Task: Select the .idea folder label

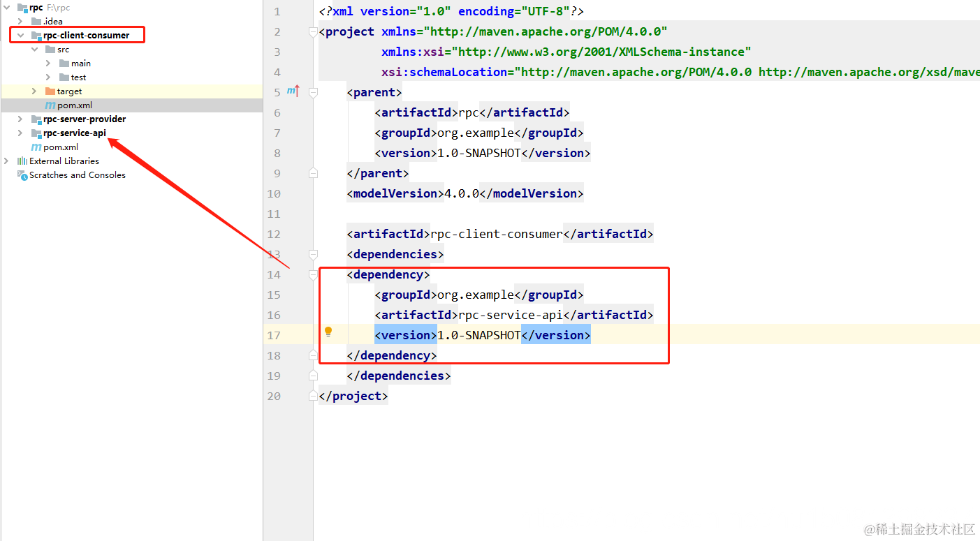Action: [x=53, y=22]
